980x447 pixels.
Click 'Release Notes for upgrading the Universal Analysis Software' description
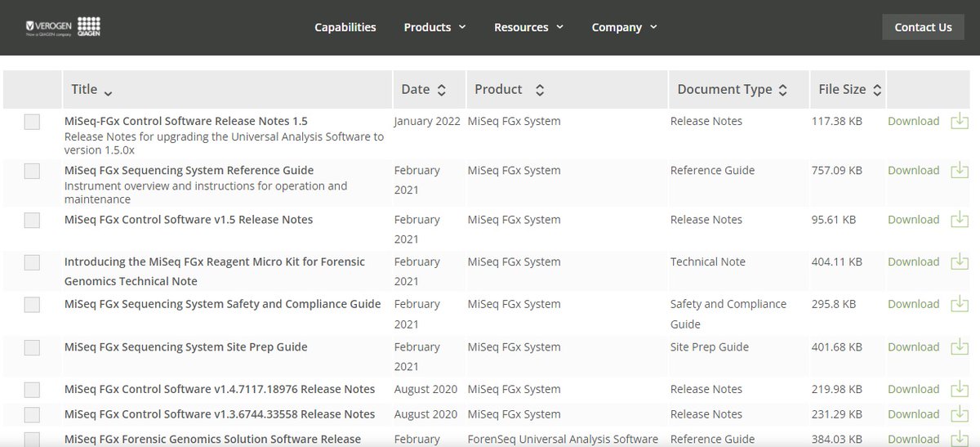point(224,143)
